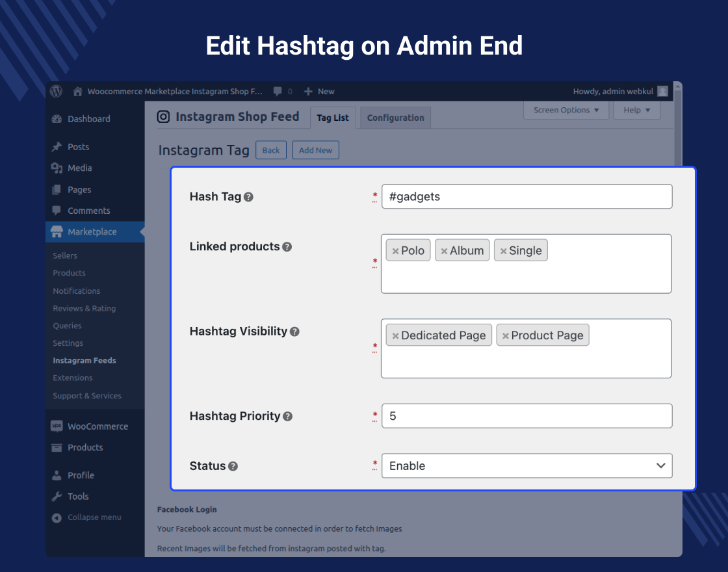Viewport: 728px width, 572px height.
Task: Click the Media sidebar icon
Action: [57, 168]
